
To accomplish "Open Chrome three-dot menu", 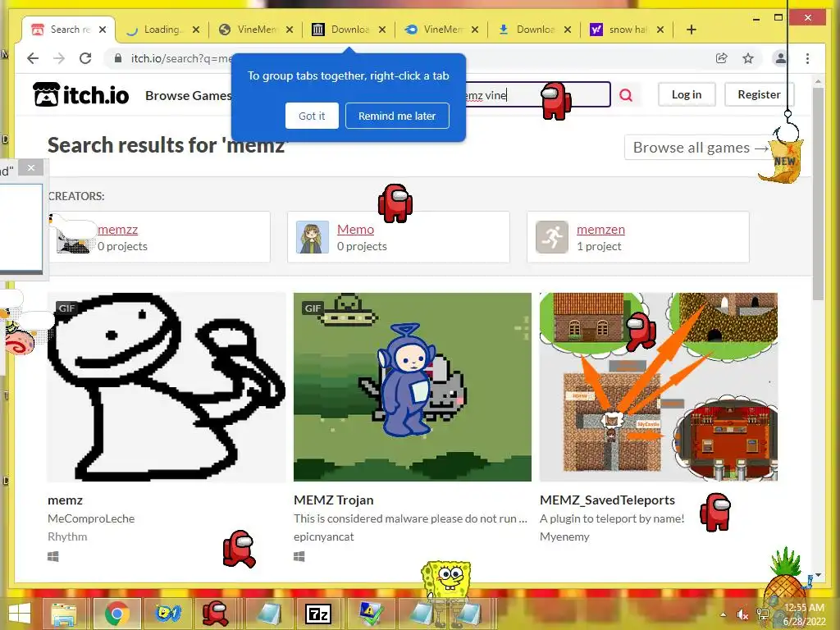I will pyautogui.click(x=807, y=58).
